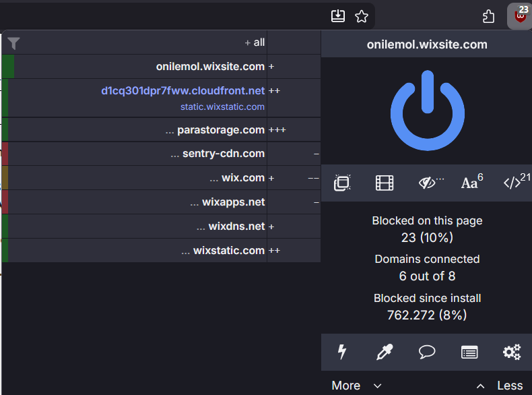Toggle pop-up blocking for this site
Screen dimensions: 532x395
click(x=342, y=183)
